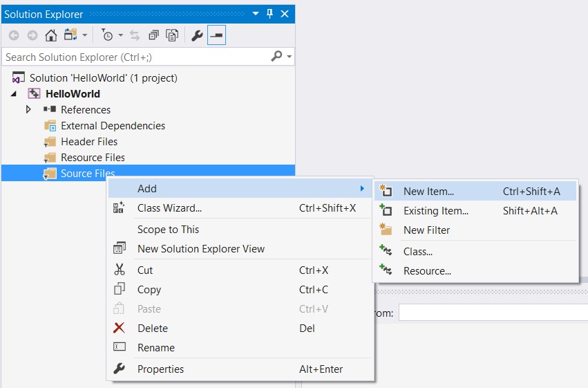
Task: Expand the References tree node
Action: [x=28, y=110]
